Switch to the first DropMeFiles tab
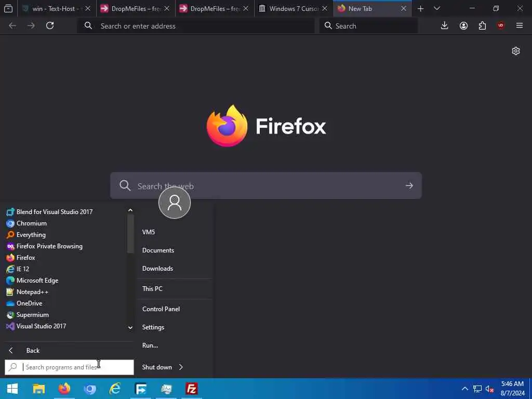The width and height of the screenshot is (532, 399). pos(136,8)
